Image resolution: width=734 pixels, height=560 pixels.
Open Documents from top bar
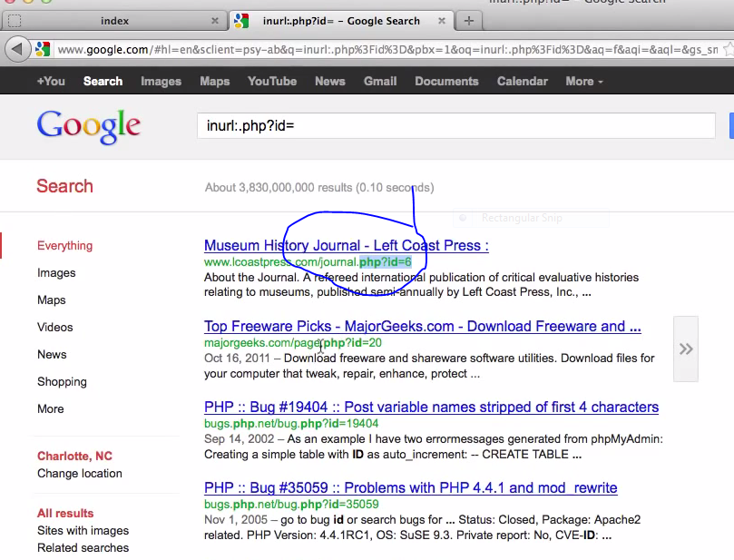click(x=446, y=81)
